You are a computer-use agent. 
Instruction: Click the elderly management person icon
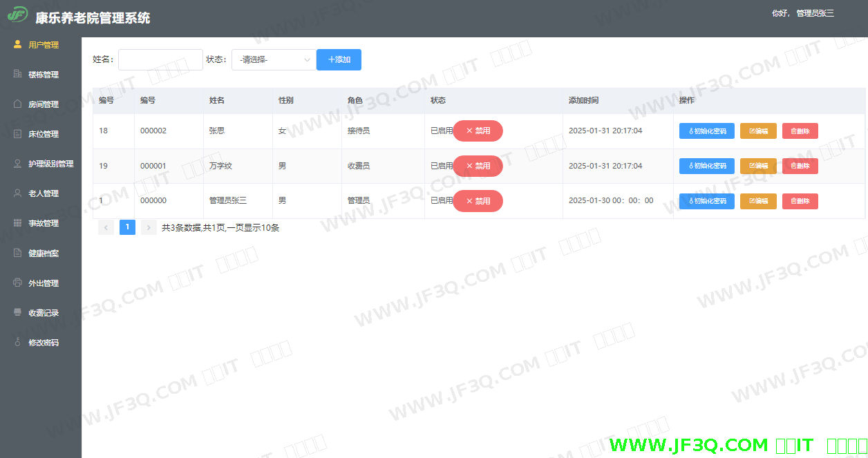pos(18,193)
